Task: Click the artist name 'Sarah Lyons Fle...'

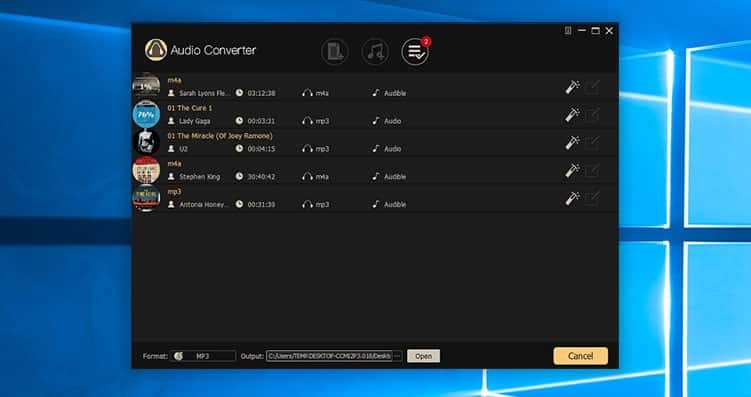Action: point(205,93)
